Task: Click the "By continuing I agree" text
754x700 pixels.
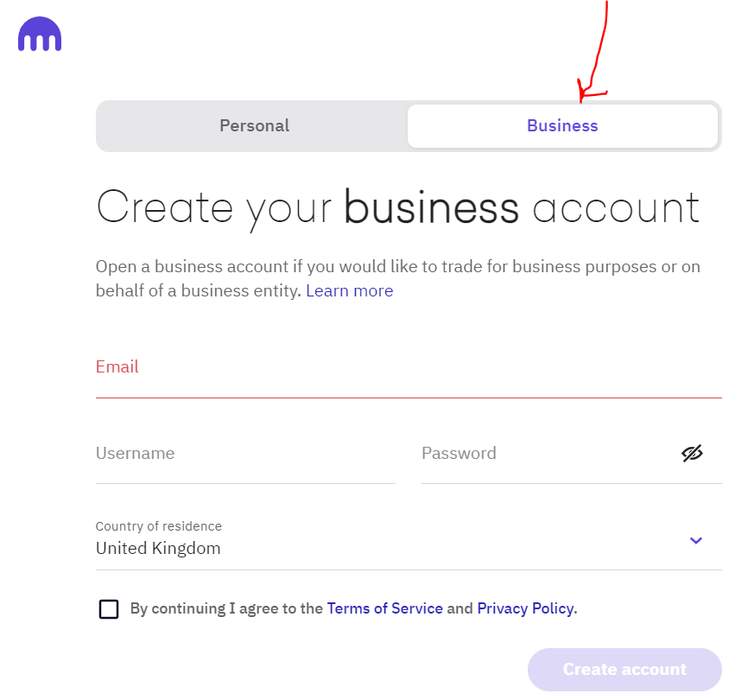Action: click(226, 608)
